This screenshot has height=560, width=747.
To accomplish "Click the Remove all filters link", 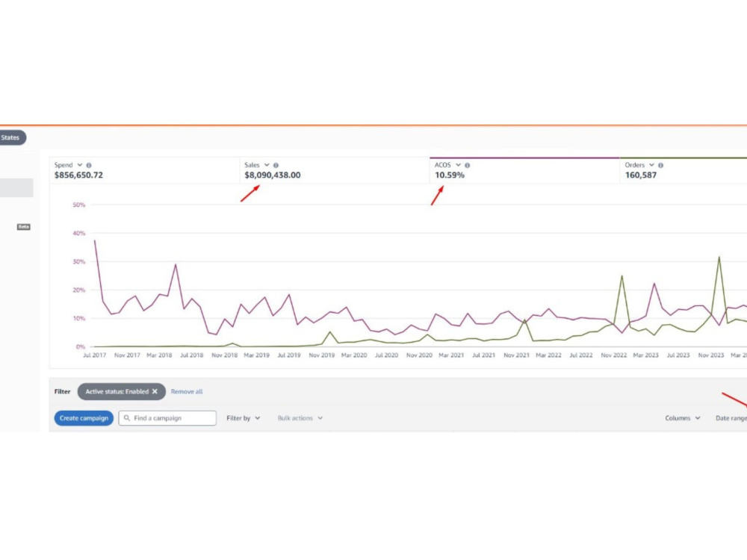I will click(187, 391).
